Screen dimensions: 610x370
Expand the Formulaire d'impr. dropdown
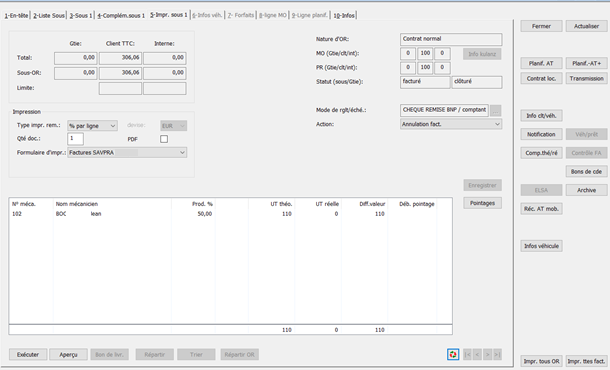[x=127, y=153]
